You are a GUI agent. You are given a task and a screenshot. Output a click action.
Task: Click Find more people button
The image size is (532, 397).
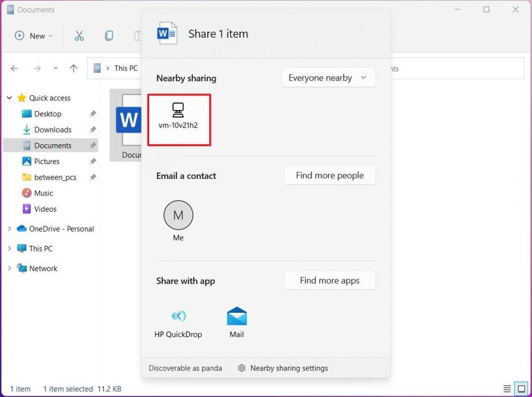329,176
